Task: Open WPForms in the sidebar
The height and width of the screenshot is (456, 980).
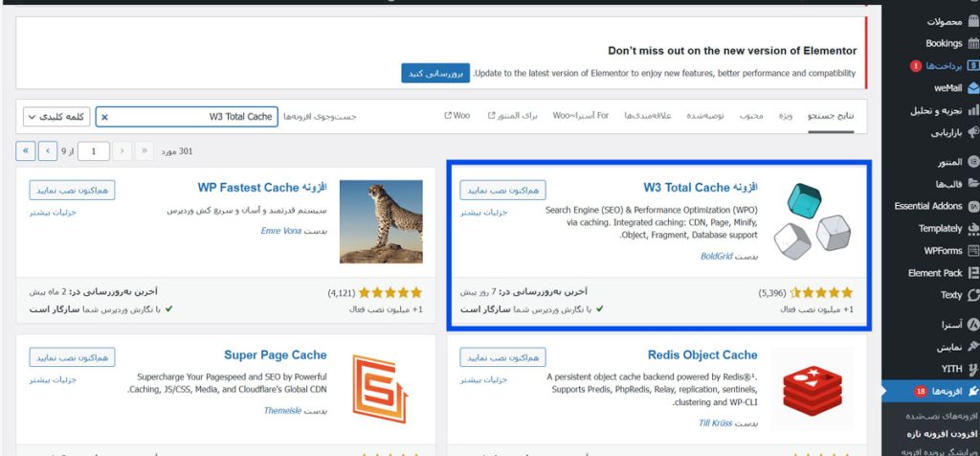Action: pos(943,251)
